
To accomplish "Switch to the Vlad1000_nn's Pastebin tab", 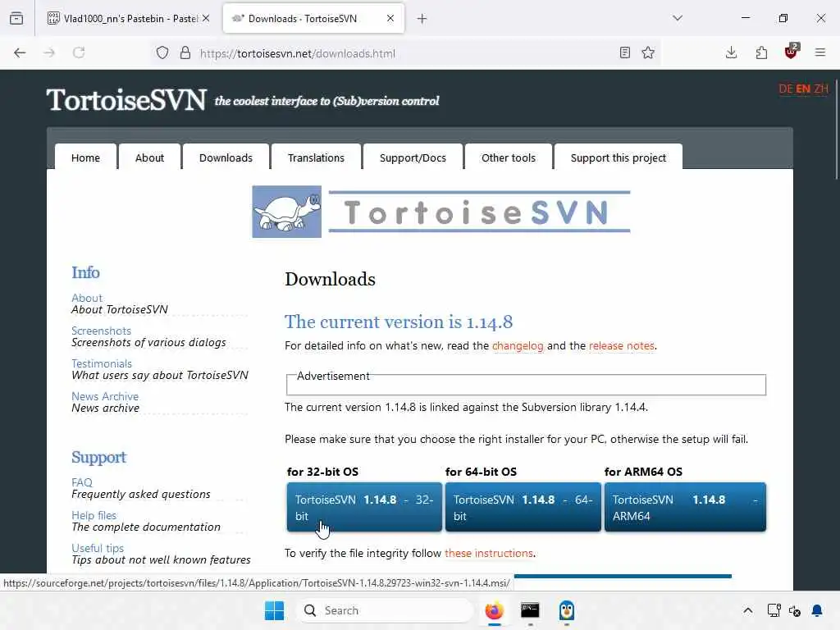I will click(127, 18).
